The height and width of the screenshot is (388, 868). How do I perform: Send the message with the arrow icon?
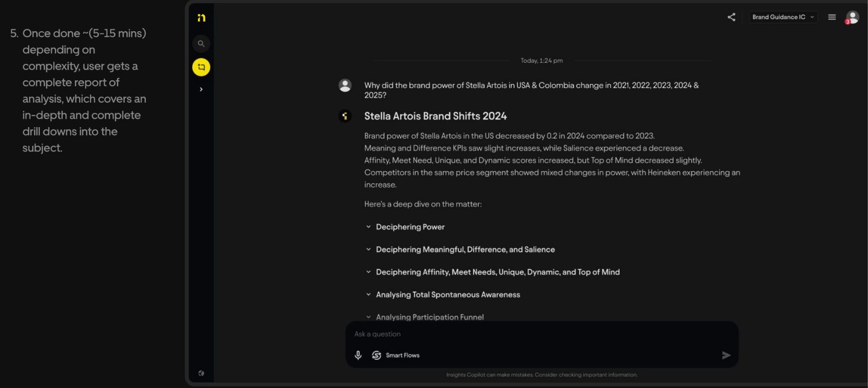coord(726,355)
